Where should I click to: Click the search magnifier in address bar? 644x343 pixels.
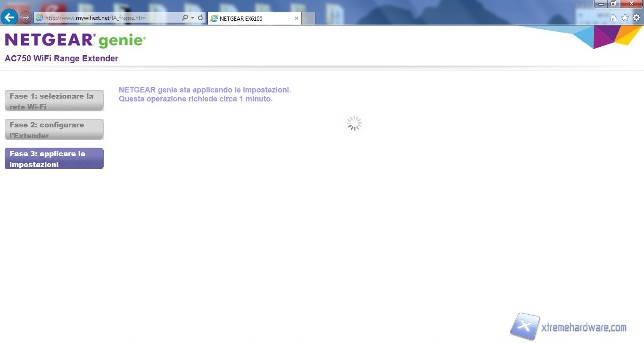point(185,18)
